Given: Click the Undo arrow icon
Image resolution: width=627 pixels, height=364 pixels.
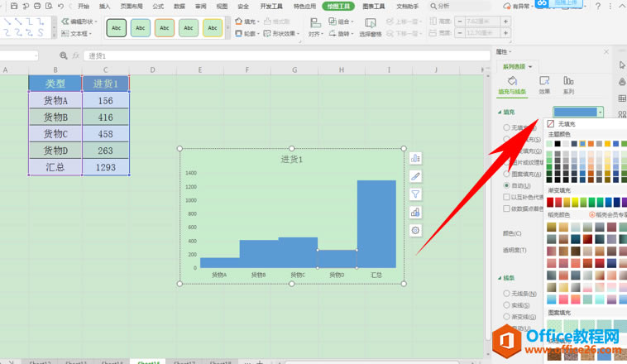Looking at the screenshot, I should pos(60,6).
